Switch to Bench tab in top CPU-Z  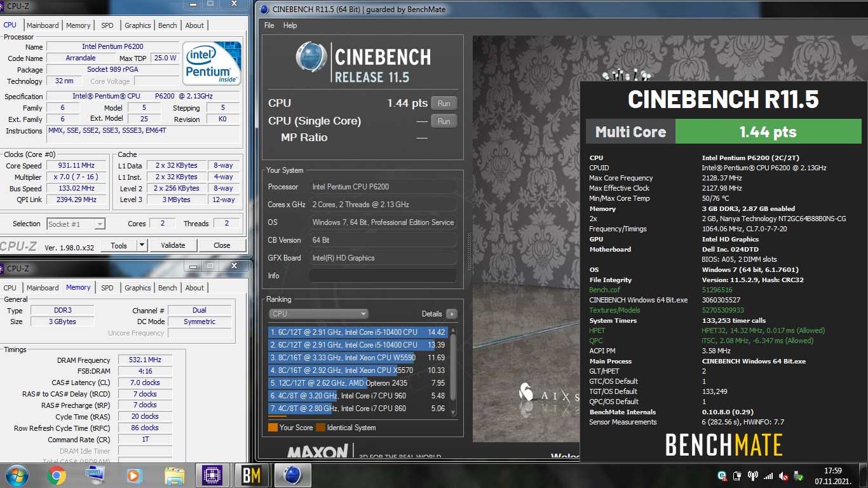coord(168,25)
